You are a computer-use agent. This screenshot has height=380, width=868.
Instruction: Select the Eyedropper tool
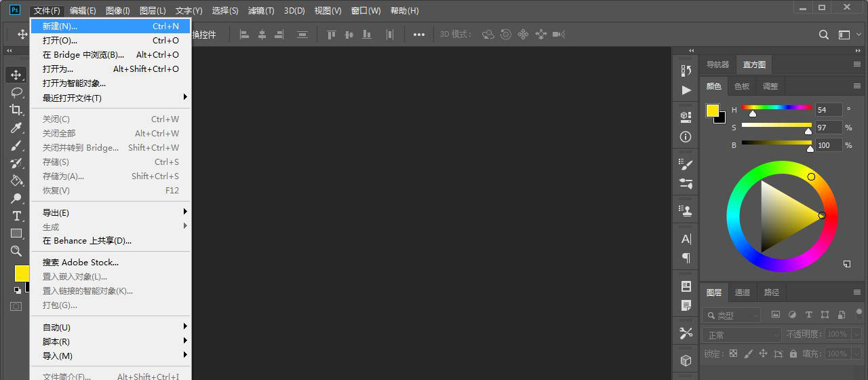[x=16, y=128]
